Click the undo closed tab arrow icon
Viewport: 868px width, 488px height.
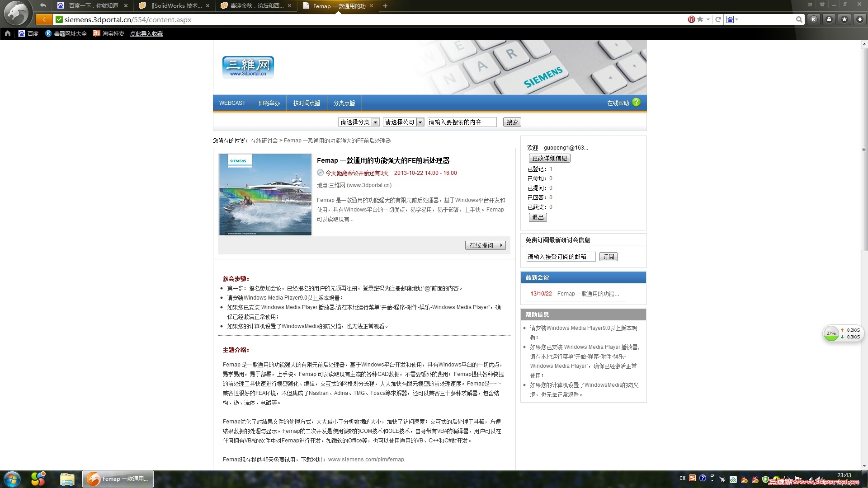point(43,5)
